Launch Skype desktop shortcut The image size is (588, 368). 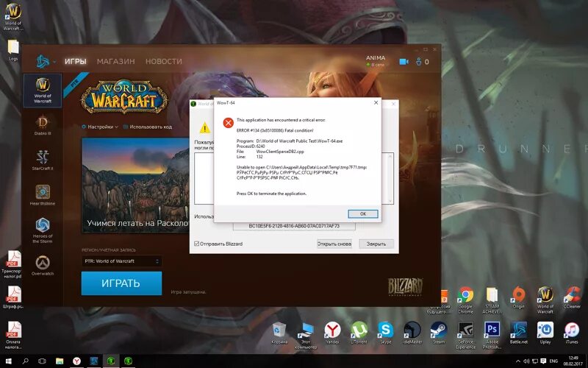click(x=385, y=333)
